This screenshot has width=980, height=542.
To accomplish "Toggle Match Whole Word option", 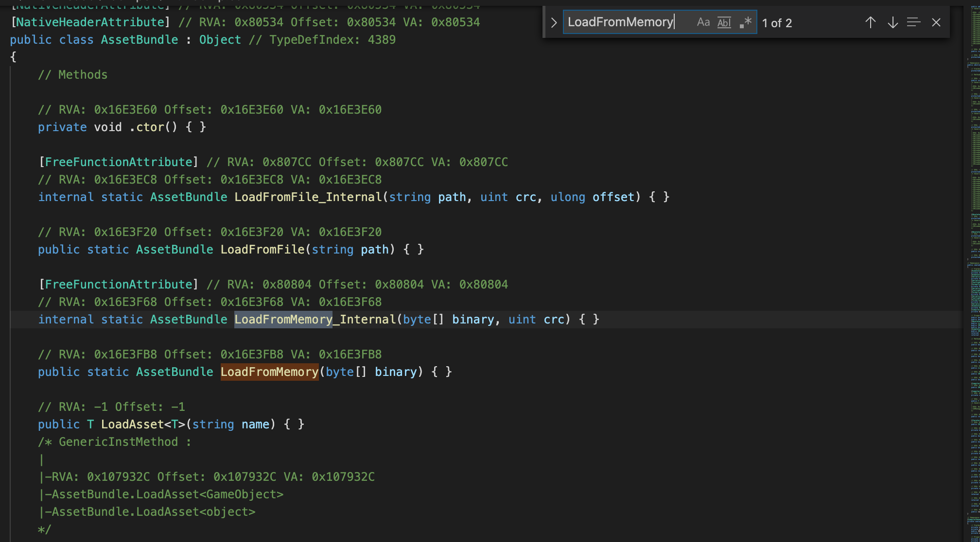I will click(724, 22).
